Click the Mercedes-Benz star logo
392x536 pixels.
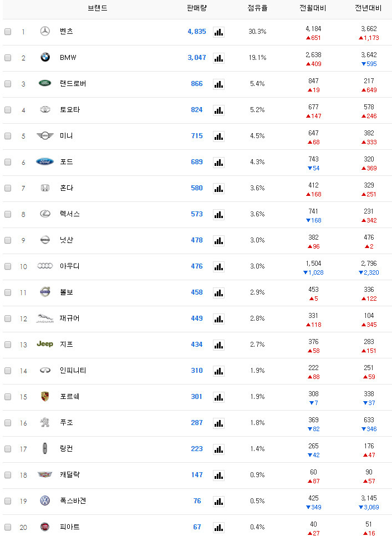click(x=45, y=31)
